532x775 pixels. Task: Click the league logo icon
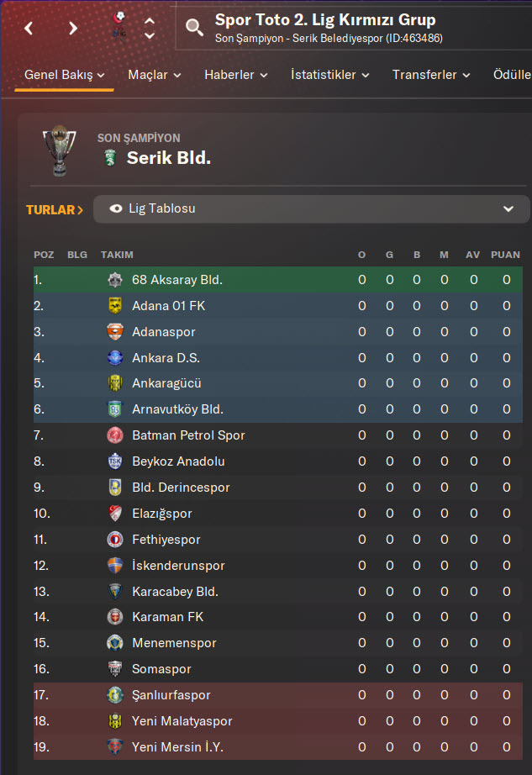click(119, 24)
